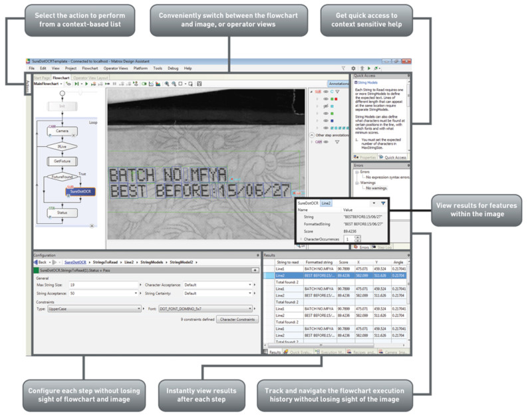Image resolution: width=532 pixels, height=416 pixels.
Task: Collapse the SUR annotation tree node
Action: [x=311, y=92]
